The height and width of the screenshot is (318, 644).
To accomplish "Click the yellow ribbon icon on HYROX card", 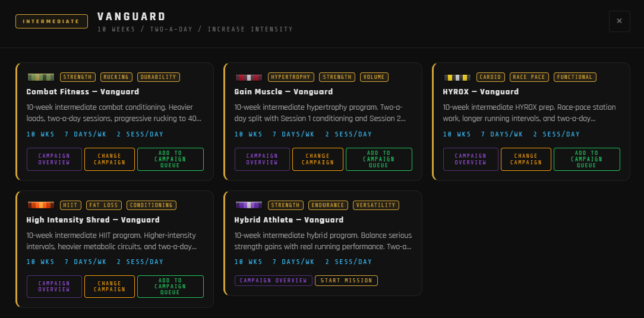I will (x=457, y=77).
